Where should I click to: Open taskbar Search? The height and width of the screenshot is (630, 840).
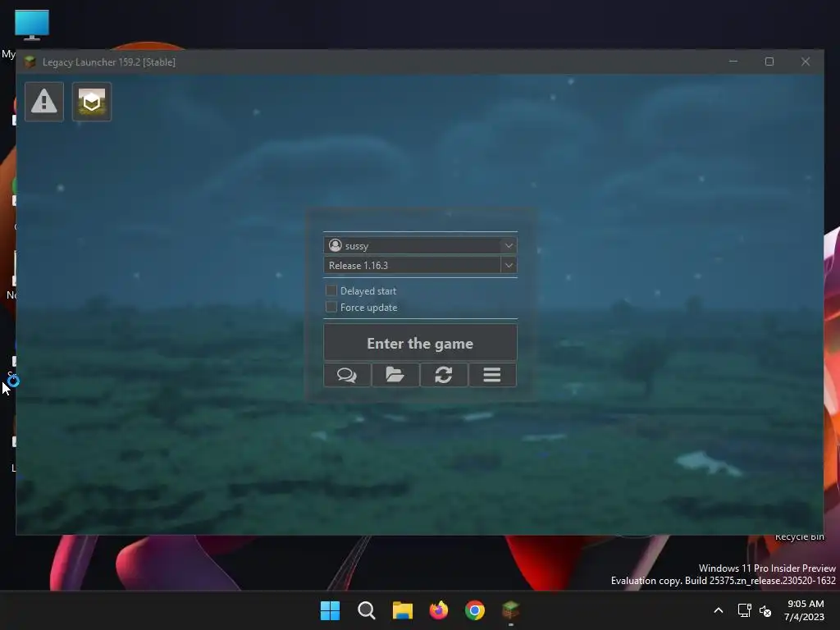click(x=367, y=610)
